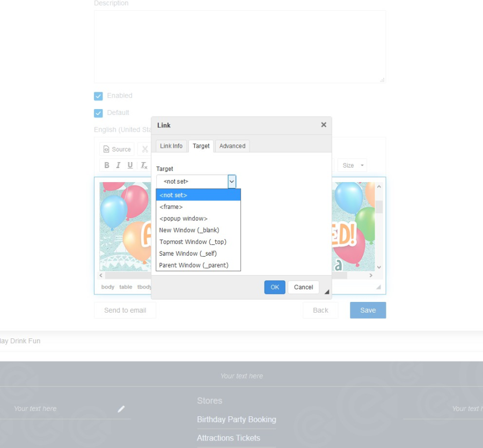Viewport: 483px width, 448px height.
Task: Click the Remove Format icon
Action: pos(143,165)
